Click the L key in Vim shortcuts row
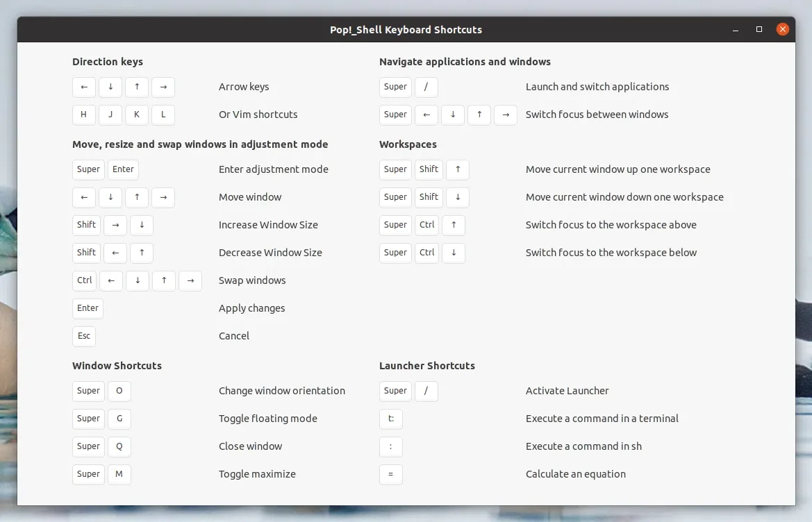This screenshot has height=522, width=812. (163, 115)
